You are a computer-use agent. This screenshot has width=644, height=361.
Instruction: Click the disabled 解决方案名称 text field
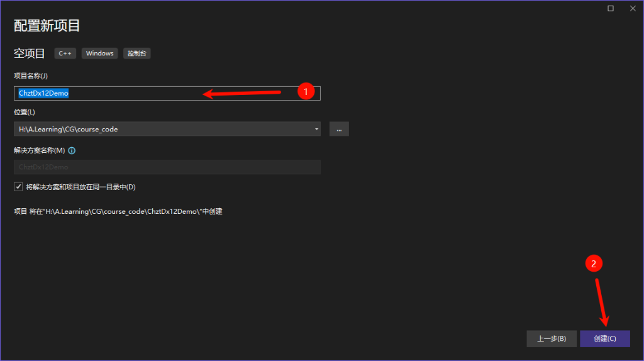click(167, 167)
